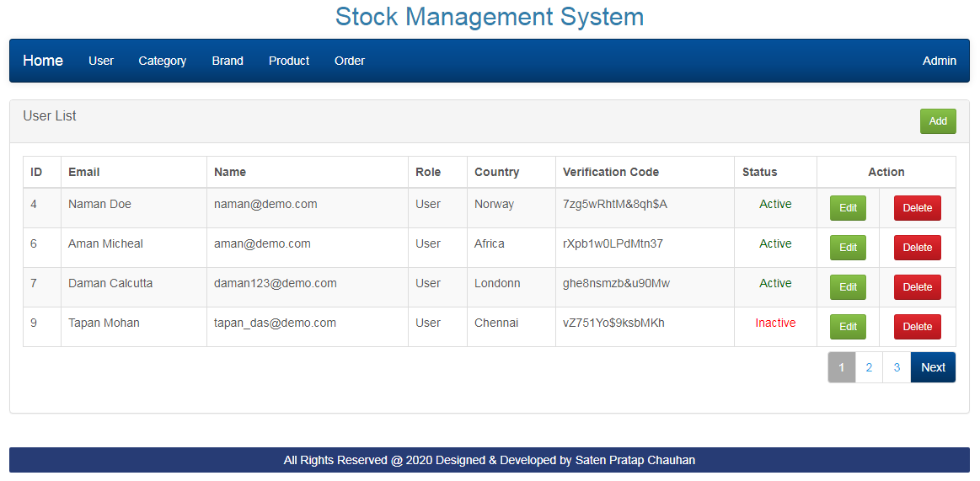The width and height of the screenshot is (980, 481).
Task: Open the Product menu item
Action: point(289,61)
